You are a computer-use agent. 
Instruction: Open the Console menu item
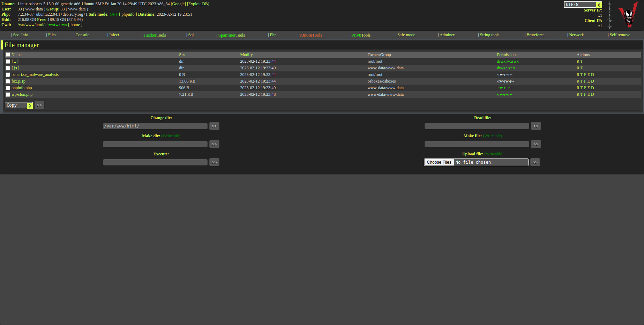pyautogui.click(x=82, y=35)
